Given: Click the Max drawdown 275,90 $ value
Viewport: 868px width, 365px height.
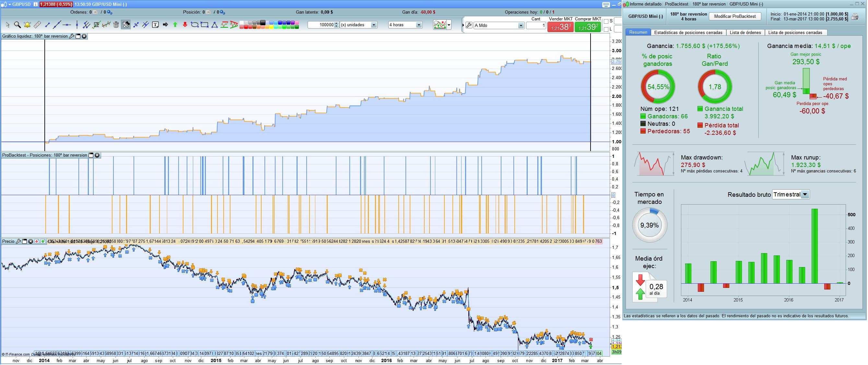Looking at the screenshot, I should click(x=693, y=165).
